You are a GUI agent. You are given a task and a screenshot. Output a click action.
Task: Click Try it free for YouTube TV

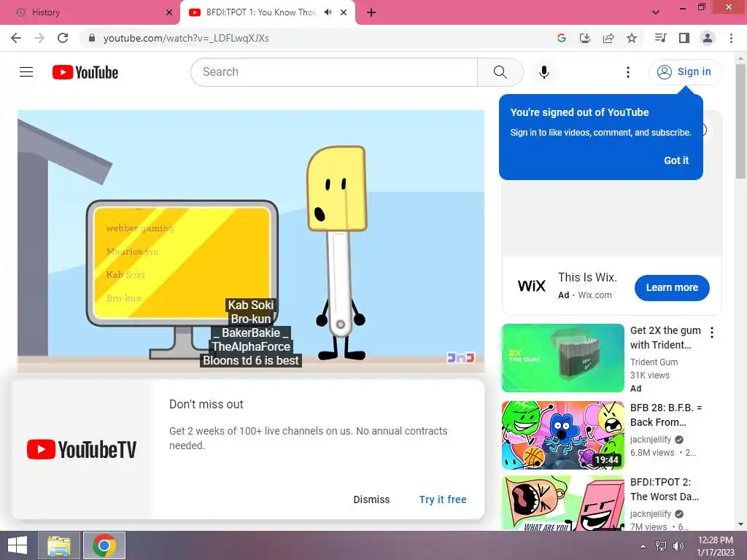(x=443, y=499)
